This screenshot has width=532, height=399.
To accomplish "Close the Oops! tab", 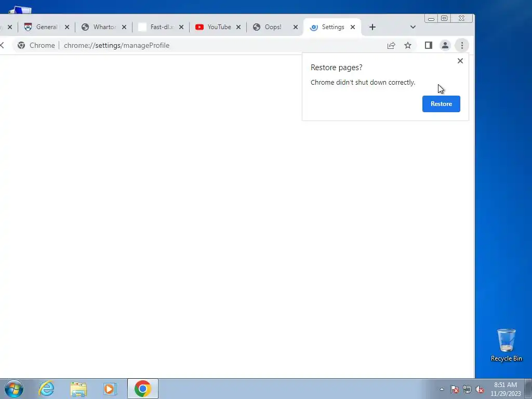I will (296, 27).
